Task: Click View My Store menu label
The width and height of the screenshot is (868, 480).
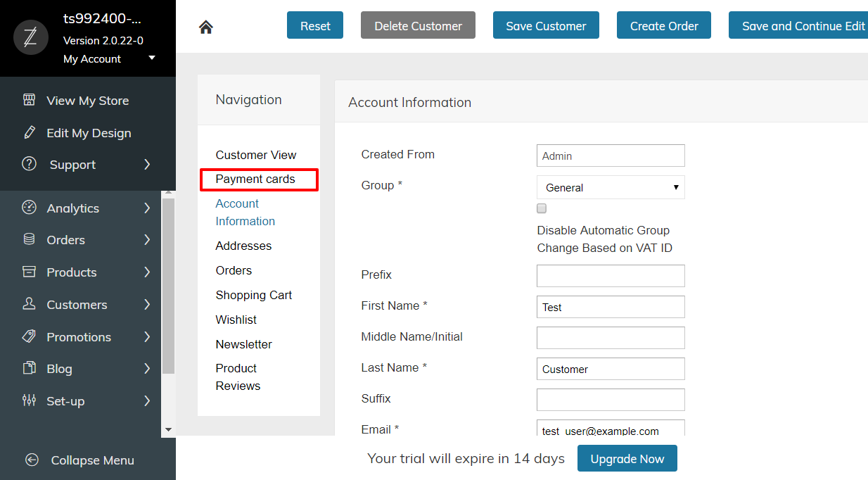Action: click(88, 101)
